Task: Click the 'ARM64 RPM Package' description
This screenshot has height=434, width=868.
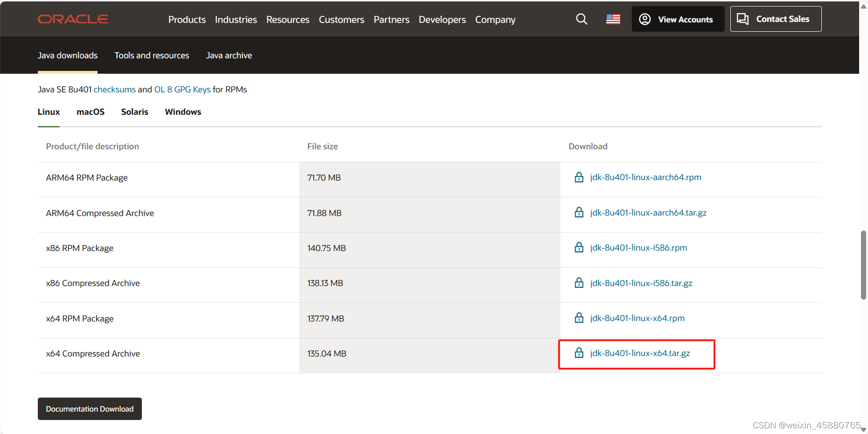Action: (x=87, y=178)
